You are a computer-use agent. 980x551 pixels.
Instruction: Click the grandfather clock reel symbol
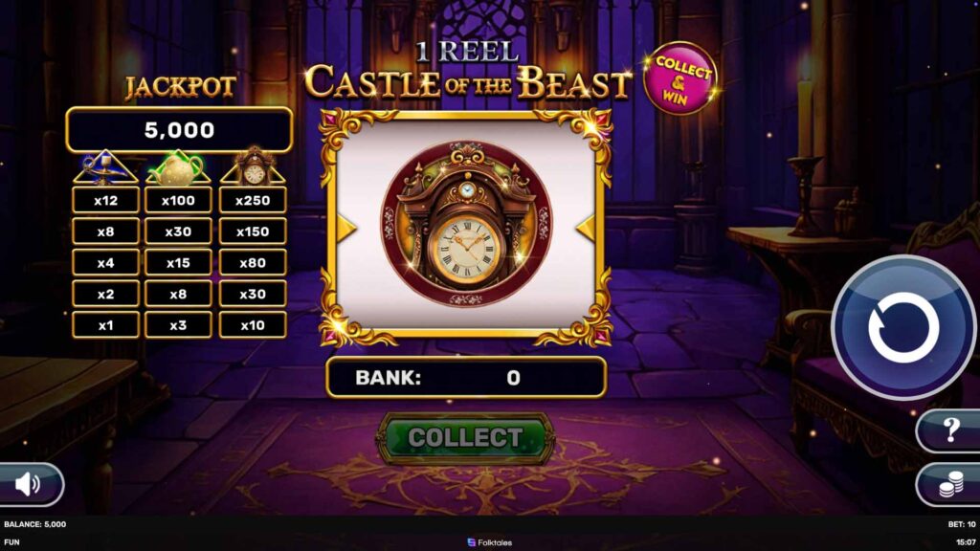(466, 224)
